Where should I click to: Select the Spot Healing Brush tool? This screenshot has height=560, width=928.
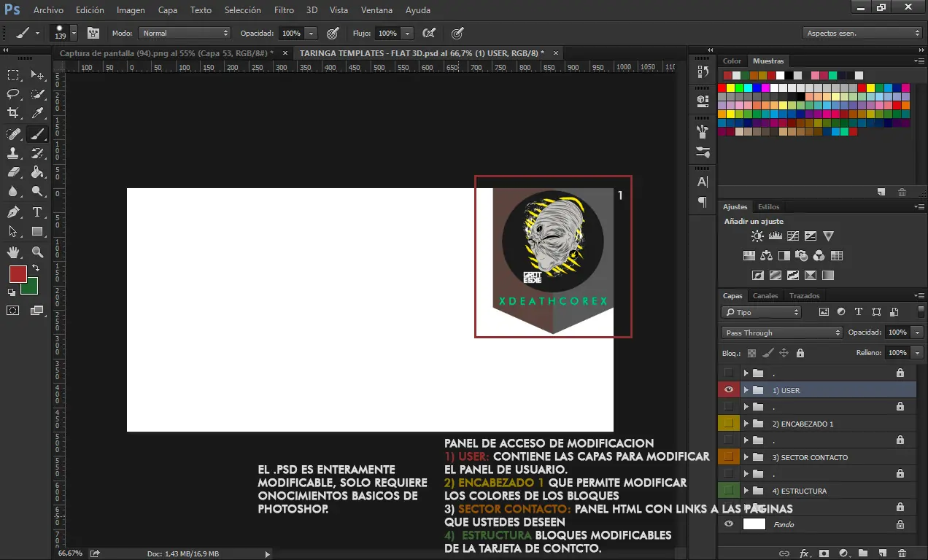tap(13, 133)
